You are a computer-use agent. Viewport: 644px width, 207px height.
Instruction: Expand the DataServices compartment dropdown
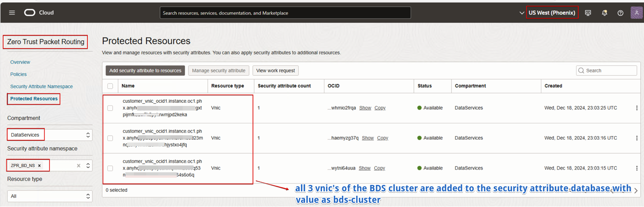pyautogui.click(x=50, y=135)
